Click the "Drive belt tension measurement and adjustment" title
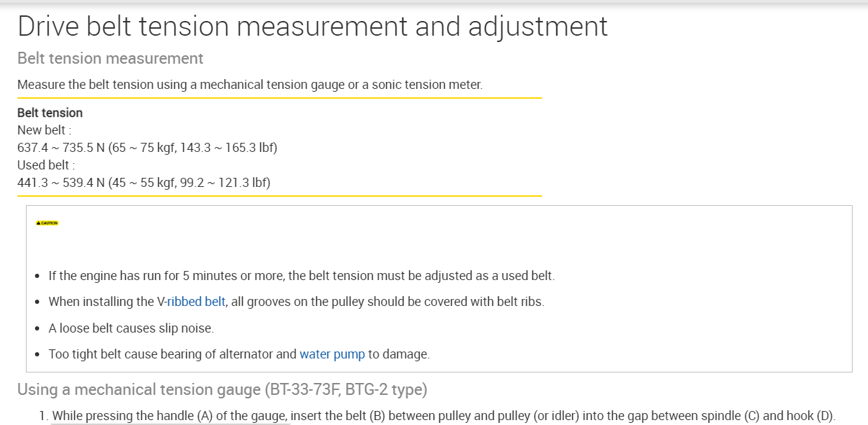This screenshot has width=868, height=425. (313, 27)
